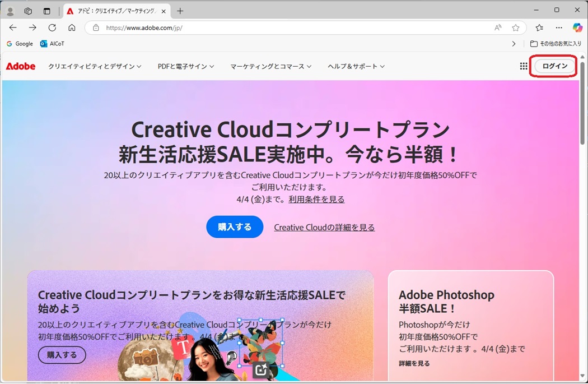588x384 pixels.
Task: Open the Google bookmark in favorites bar
Action: point(20,44)
